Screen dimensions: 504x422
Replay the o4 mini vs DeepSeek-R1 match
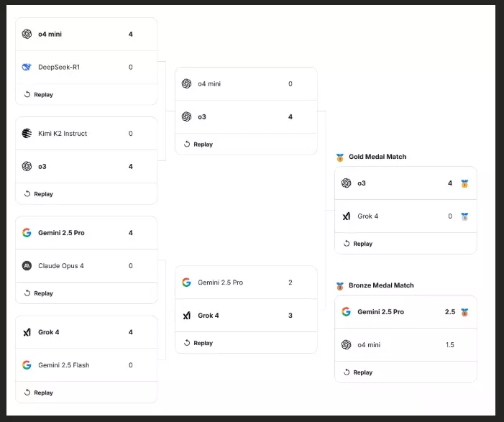pyautogui.click(x=39, y=94)
